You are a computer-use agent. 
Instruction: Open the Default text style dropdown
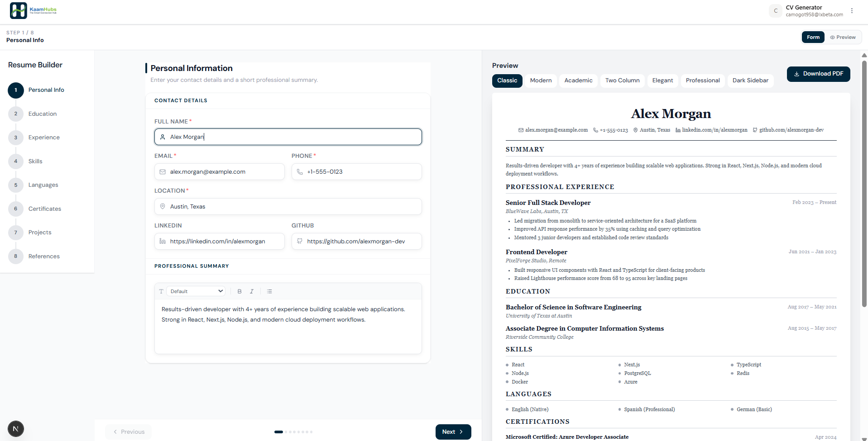coord(196,291)
